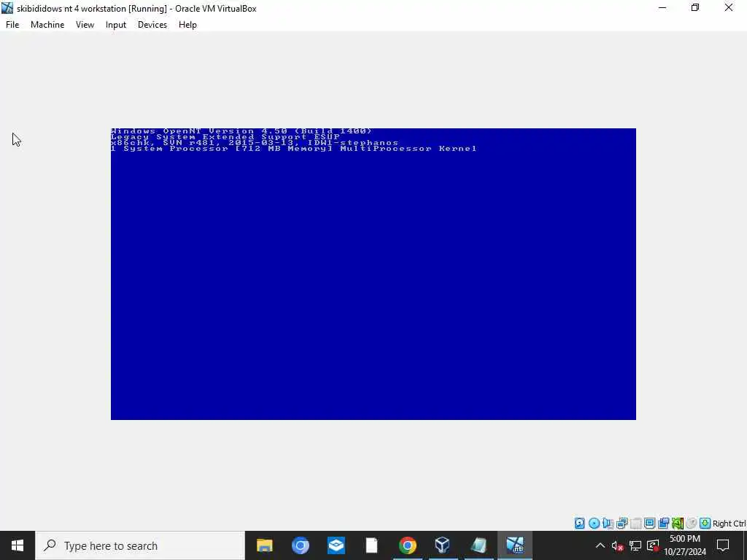Screen dimensions: 747x560
Task: Open the blank white document taskbar icon
Action: coord(371,545)
